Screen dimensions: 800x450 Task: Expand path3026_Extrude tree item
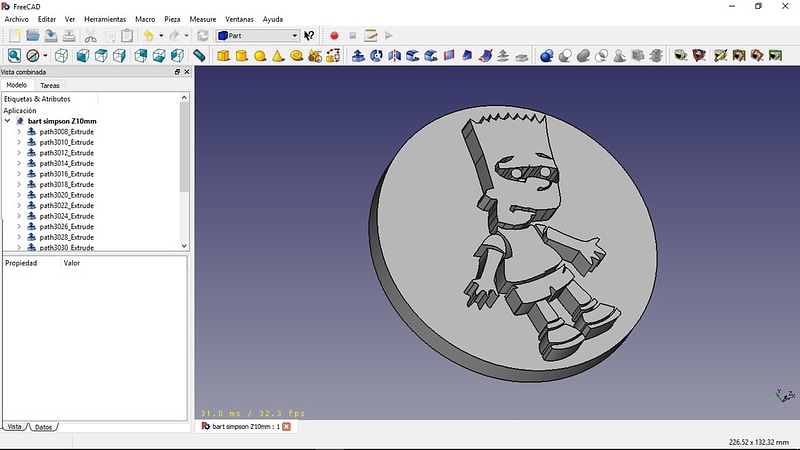pos(19,227)
